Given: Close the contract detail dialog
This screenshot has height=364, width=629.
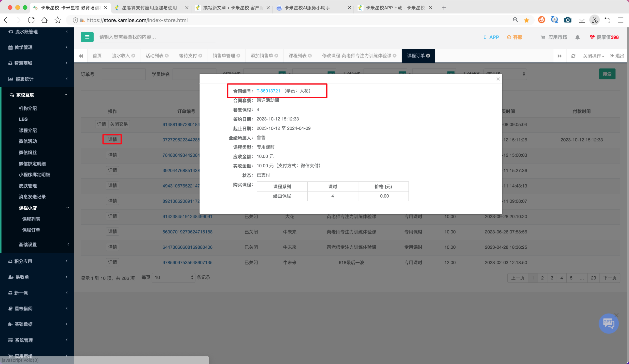Looking at the screenshot, I should [x=498, y=79].
